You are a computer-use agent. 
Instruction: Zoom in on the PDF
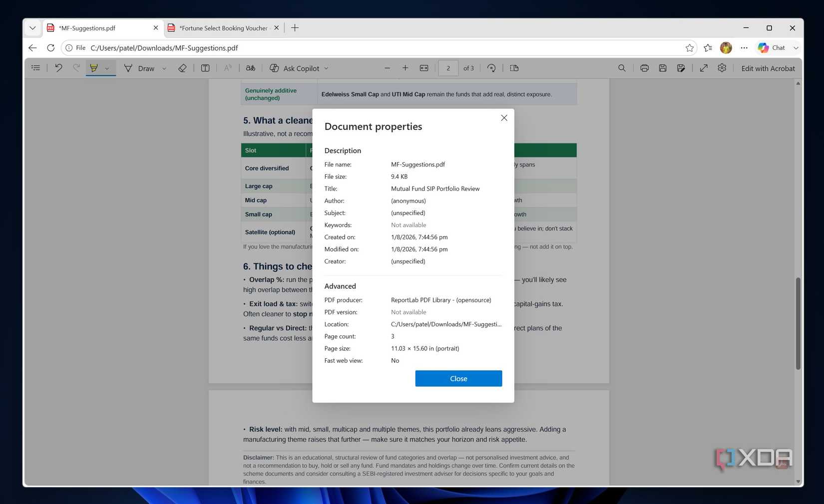tap(405, 68)
